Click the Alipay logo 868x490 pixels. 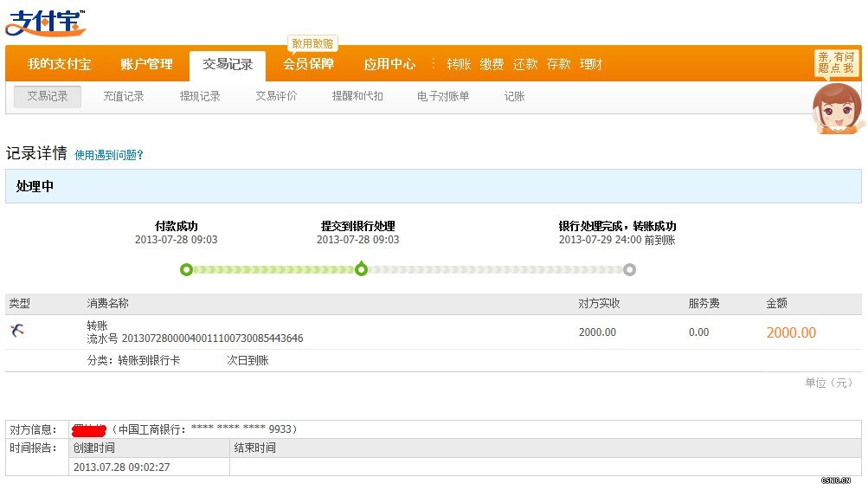[x=46, y=23]
